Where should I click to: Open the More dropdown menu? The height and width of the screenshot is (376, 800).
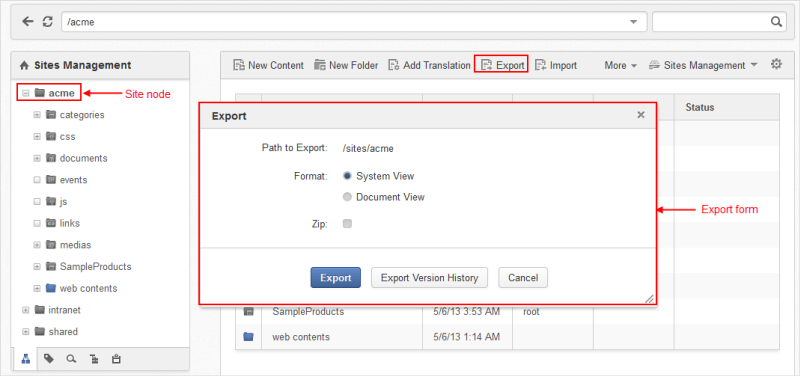coord(620,65)
